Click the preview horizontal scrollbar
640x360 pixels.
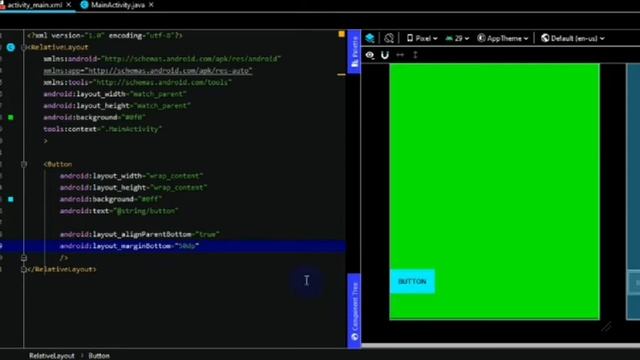[500, 345]
